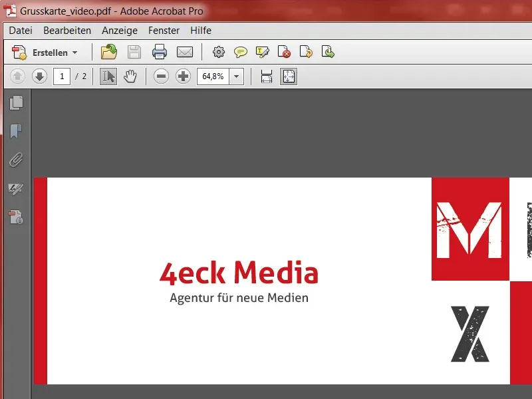Viewport: 532px width, 399px height.
Task: Open the bookmarks panel
Action: [16, 131]
